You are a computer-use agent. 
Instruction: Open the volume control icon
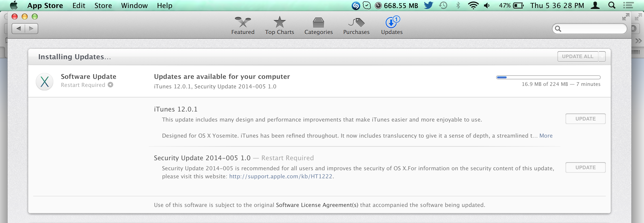coord(487,6)
